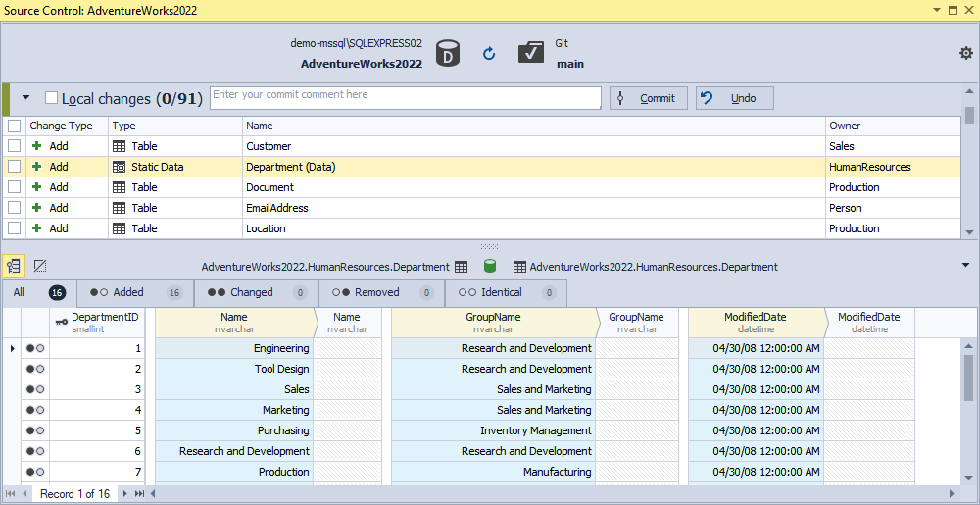
Task: Click the horizontal scroll left arrow
Action: pos(151,494)
